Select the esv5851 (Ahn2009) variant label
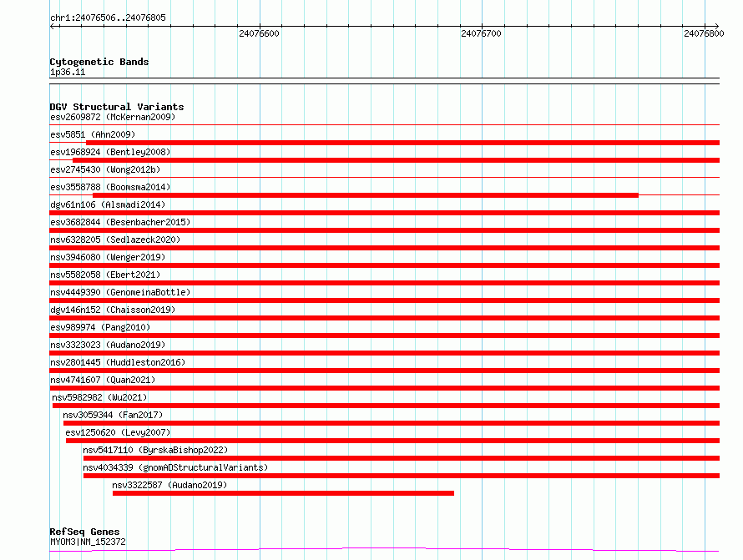The width and height of the screenshot is (743, 560). [x=93, y=134]
